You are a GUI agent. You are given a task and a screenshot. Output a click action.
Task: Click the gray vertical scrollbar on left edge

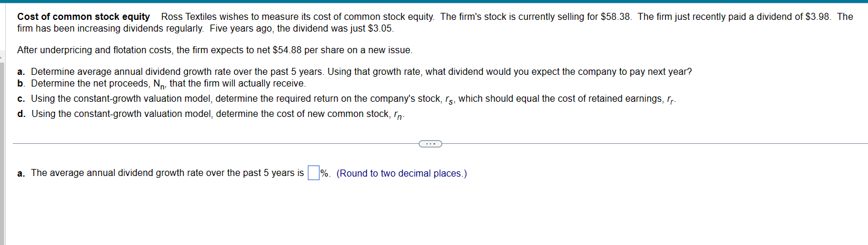pos(2,146)
